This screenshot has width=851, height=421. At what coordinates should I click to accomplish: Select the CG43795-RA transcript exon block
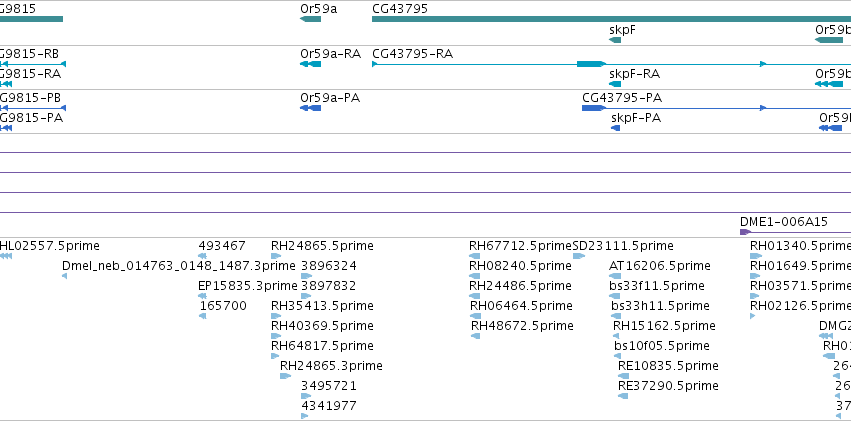point(591,64)
